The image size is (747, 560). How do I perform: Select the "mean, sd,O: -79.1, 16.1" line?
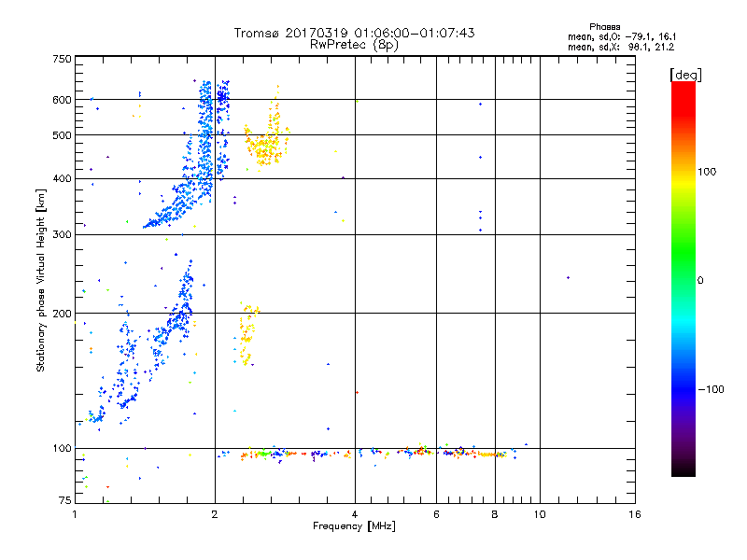(x=622, y=36)
